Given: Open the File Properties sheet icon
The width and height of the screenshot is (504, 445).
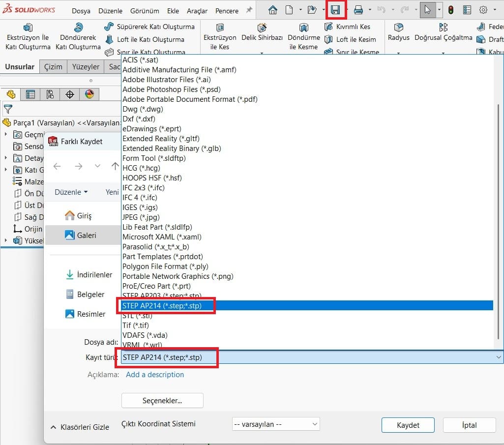Looking at the screenshot, I should tap(467, 10).
